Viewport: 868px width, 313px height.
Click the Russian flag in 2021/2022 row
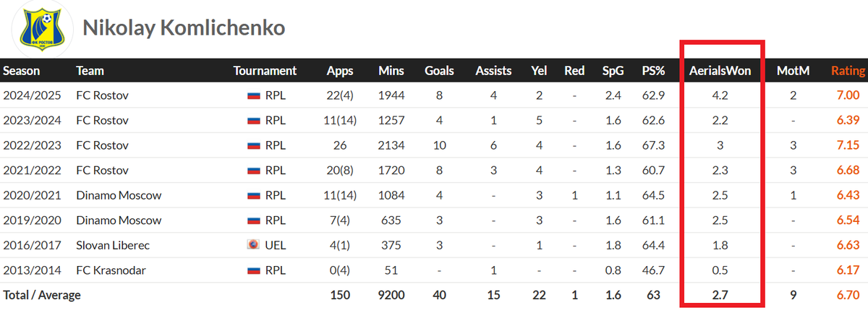pos(253,171)
